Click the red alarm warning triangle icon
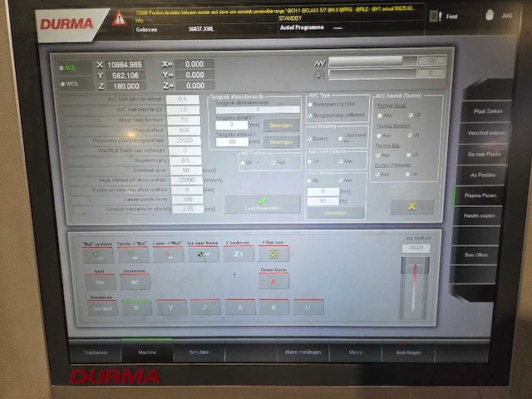This screenshot has height=399, width=532. (120, 18)
